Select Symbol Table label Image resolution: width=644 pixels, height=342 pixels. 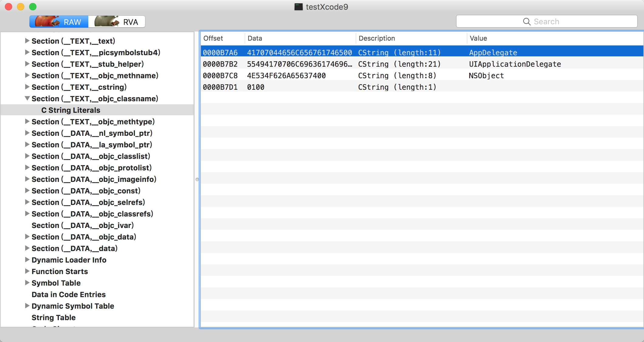[56, 283]
